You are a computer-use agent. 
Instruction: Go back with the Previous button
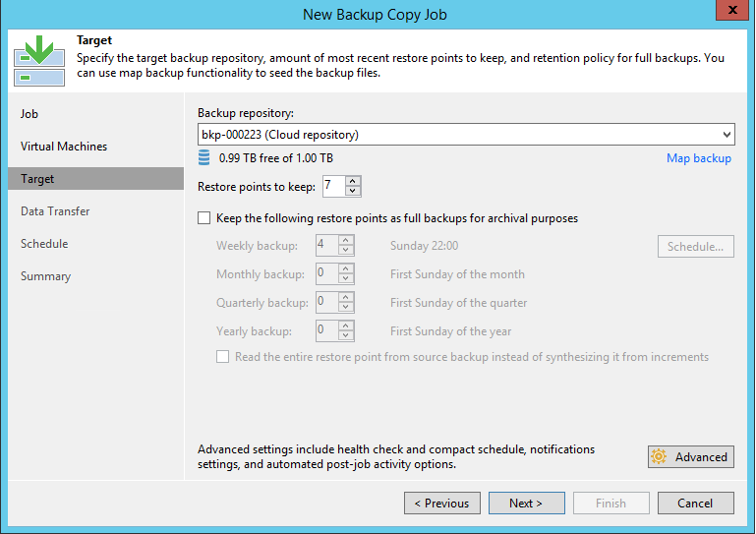point(442,504)
